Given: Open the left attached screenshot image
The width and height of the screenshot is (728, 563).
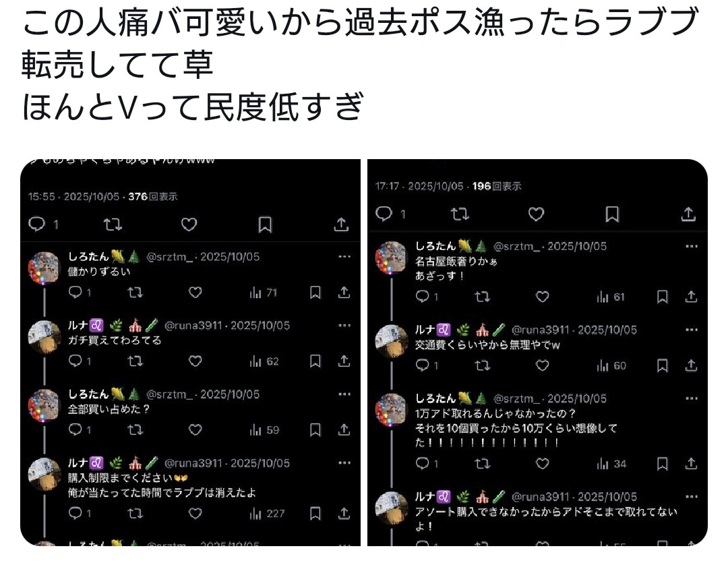Looking at the screenshot, I should point(190,353).
